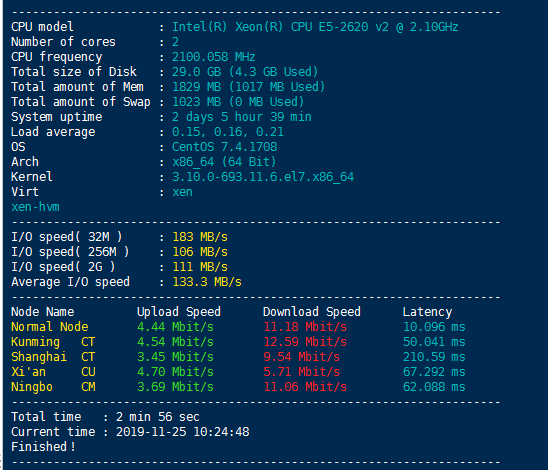The width and height of the screenshot is (548, 470).
Task: Click the CPU frequency 2100.058 MHz
Action: [214, 57]
